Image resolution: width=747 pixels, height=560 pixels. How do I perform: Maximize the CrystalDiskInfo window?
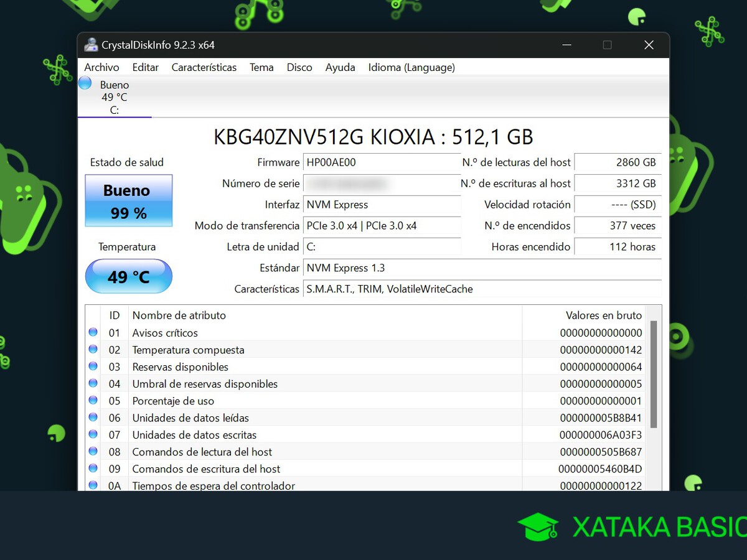click(x=607, y=45)
